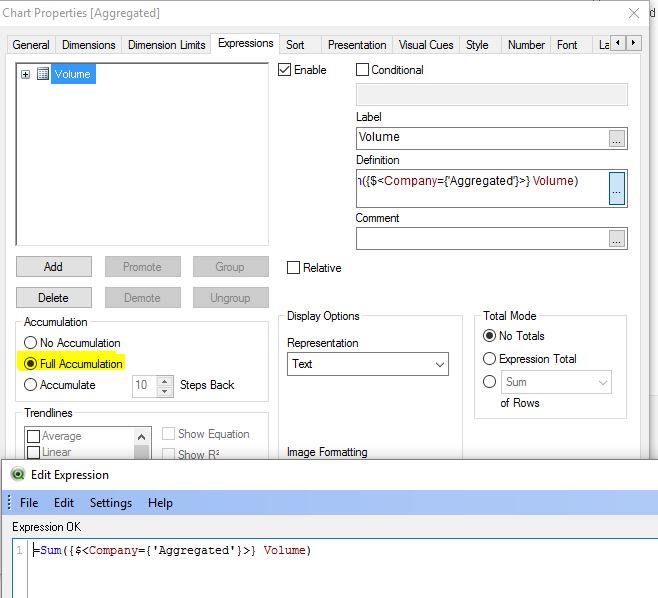Switch to the Dimensions tab
Screen dimensions: 658x598
click(89, 44)
